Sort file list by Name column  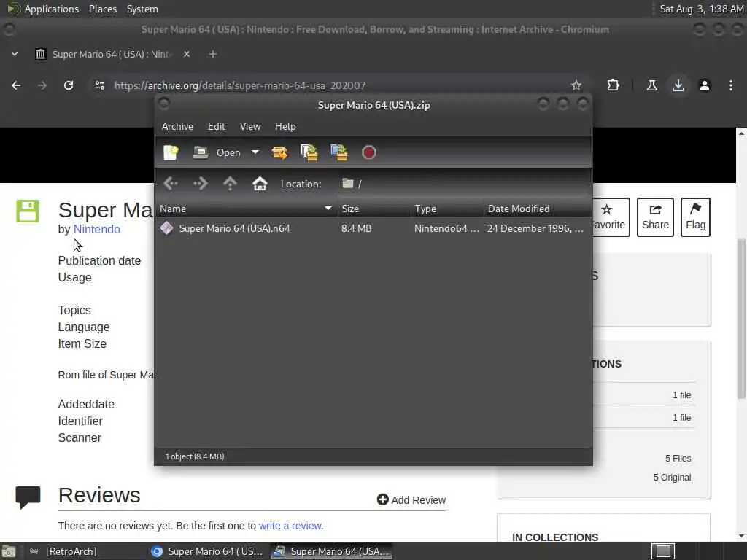coord(246,209)
